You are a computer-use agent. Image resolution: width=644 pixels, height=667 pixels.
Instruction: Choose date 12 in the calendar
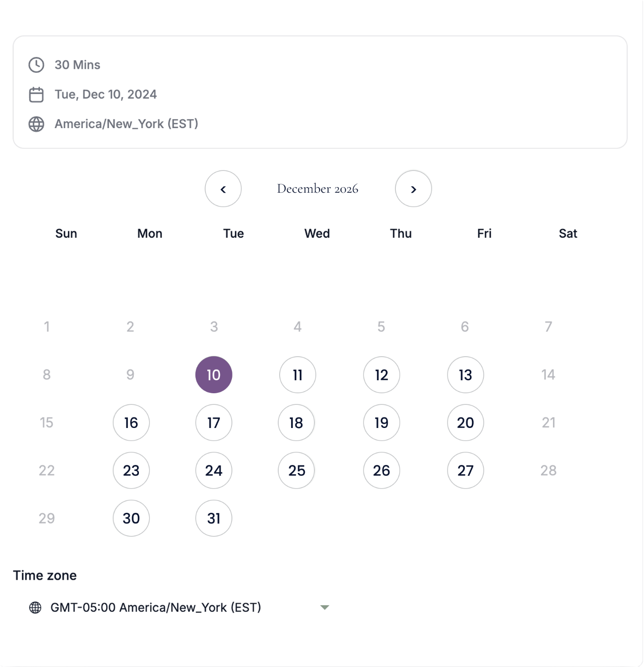coord(381,375)
